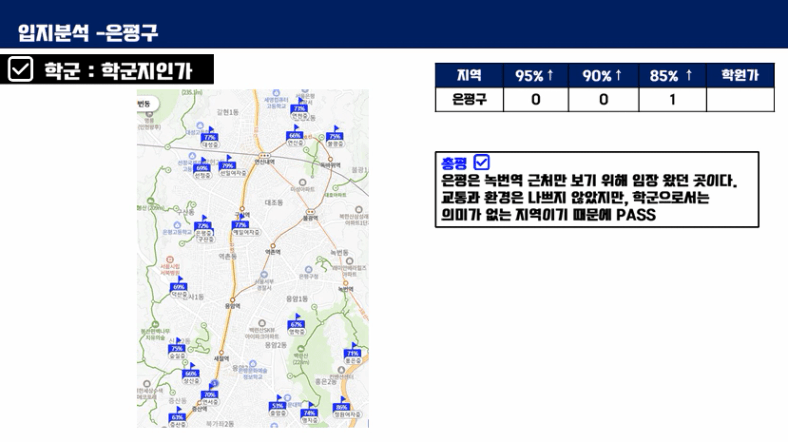Click the 덕산중 69% flag marker
This screenshot has width=788, height=442.
click(179, 287)
